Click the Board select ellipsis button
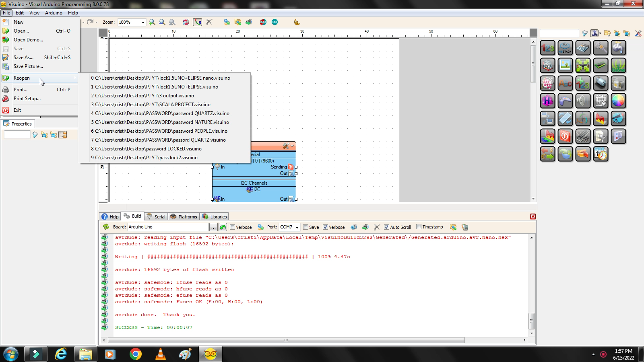The image size is (644, 362). [x=213, y=227]
